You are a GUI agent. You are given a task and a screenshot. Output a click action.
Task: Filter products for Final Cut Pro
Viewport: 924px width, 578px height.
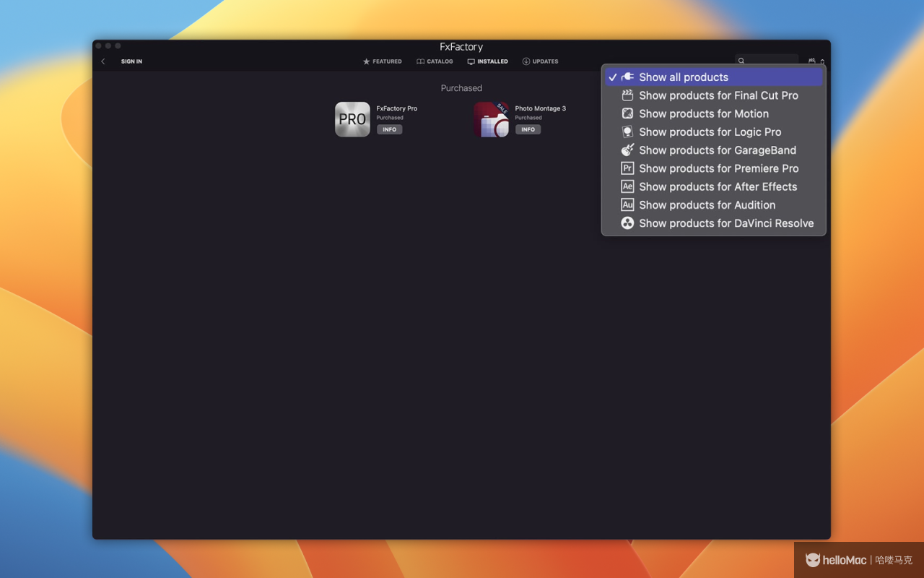pos(714,95)
